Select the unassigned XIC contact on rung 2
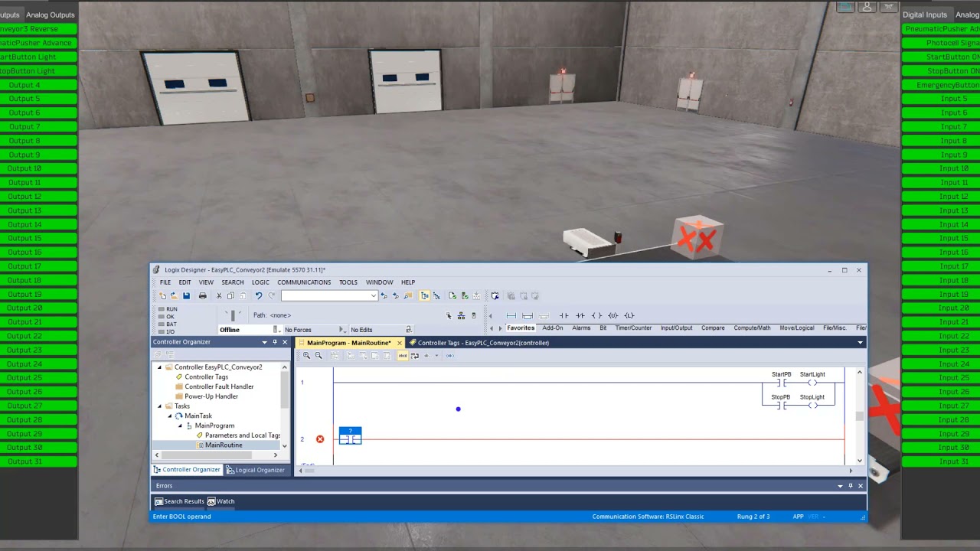The height and width of the screenshot is (551, 980). point(350,436)
